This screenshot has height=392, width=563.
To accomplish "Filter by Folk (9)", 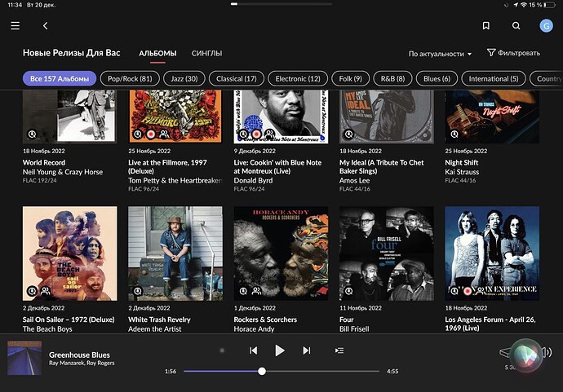I will pos(350,78).
